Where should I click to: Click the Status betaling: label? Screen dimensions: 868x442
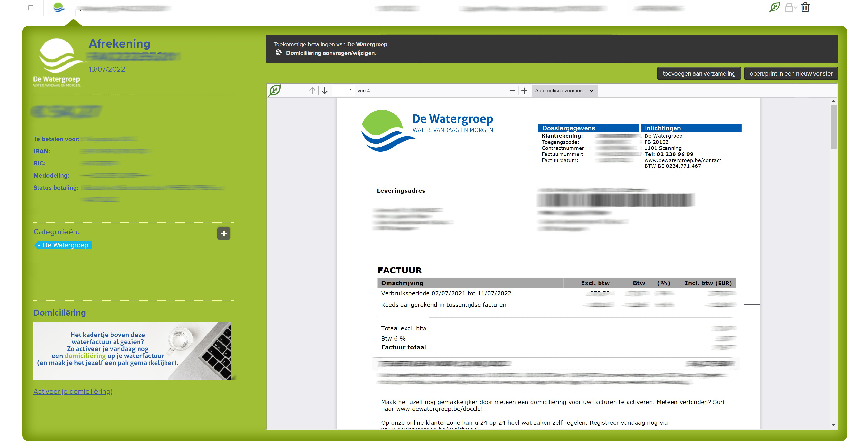(x=55, y=188)
